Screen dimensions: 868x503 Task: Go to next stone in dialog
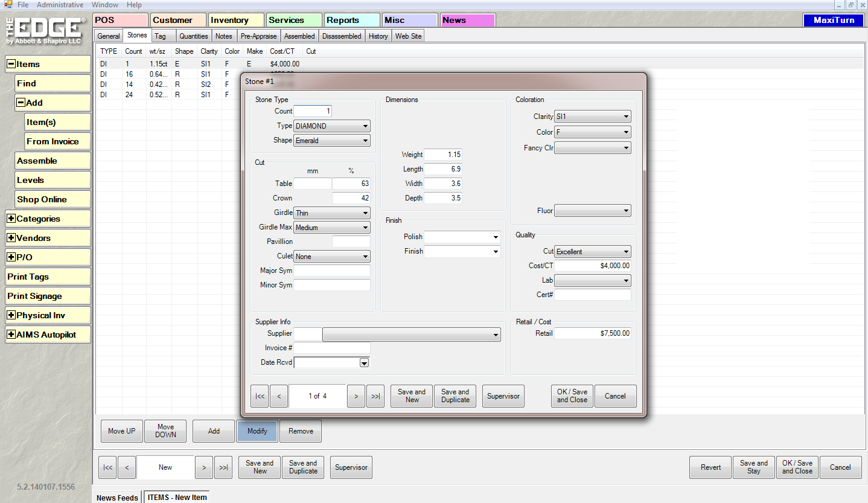[356, 396]
